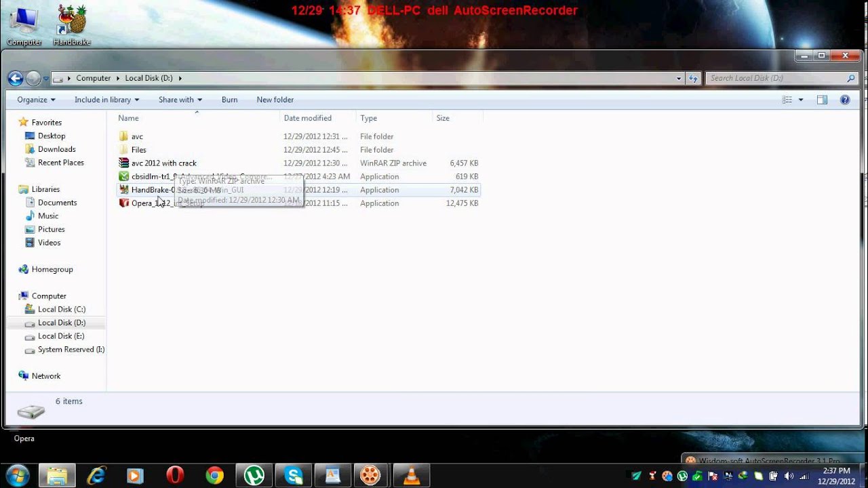This screenshot has width=868, height=488.
Task: Click the New folder button
Action: [275, 100]
